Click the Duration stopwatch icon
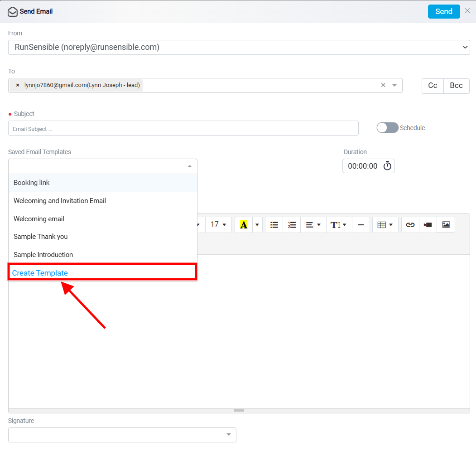The height and width of the screenshot is (461, 476). [387, 166]
